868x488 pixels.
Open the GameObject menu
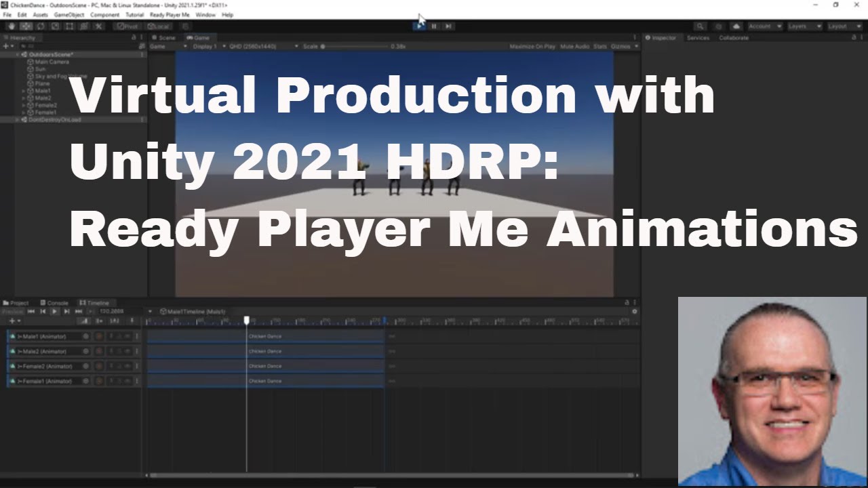point(68,14)
